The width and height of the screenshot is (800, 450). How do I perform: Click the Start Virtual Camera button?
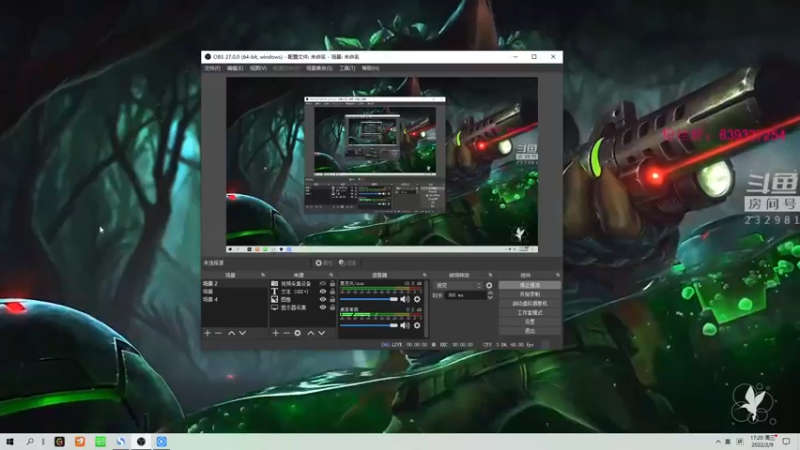(530, 304)
